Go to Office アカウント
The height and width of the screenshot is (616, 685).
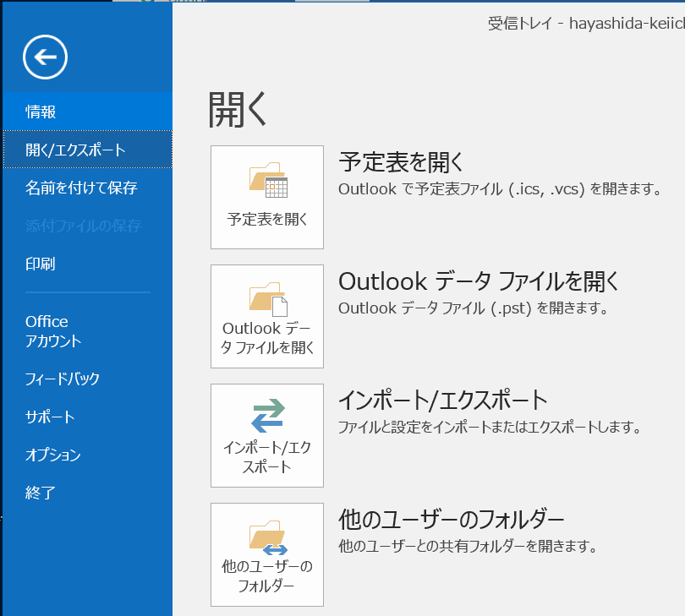pos(53,331)
